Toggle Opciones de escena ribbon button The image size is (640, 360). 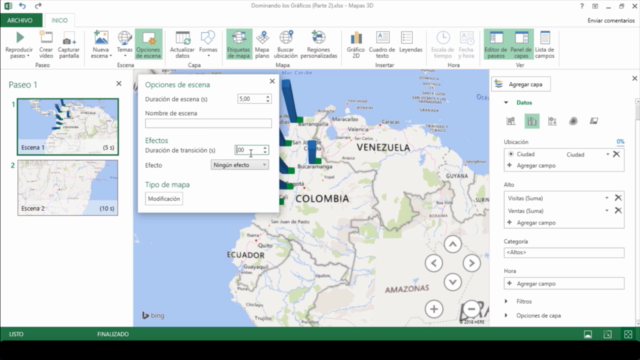pos(148,44)
